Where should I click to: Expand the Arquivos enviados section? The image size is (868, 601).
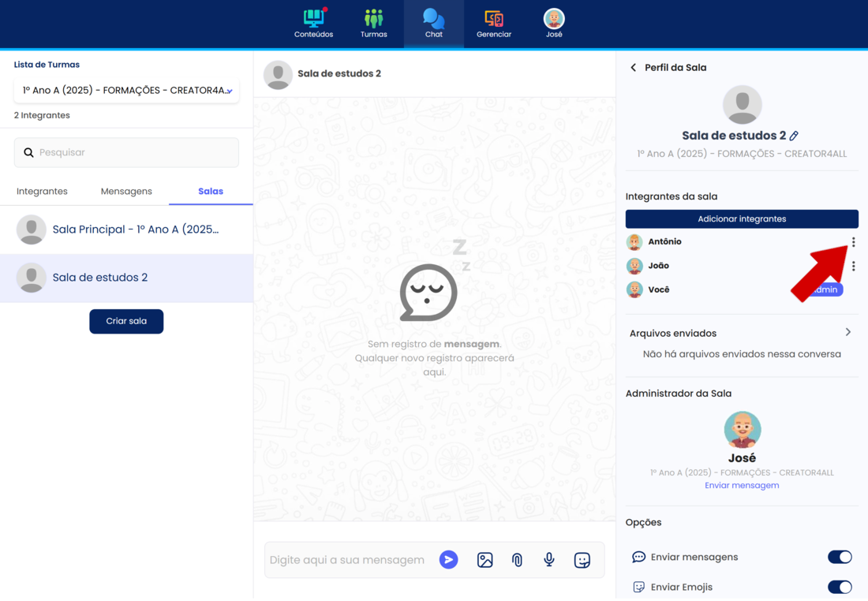pyautogui.click(x=848, y=332)
